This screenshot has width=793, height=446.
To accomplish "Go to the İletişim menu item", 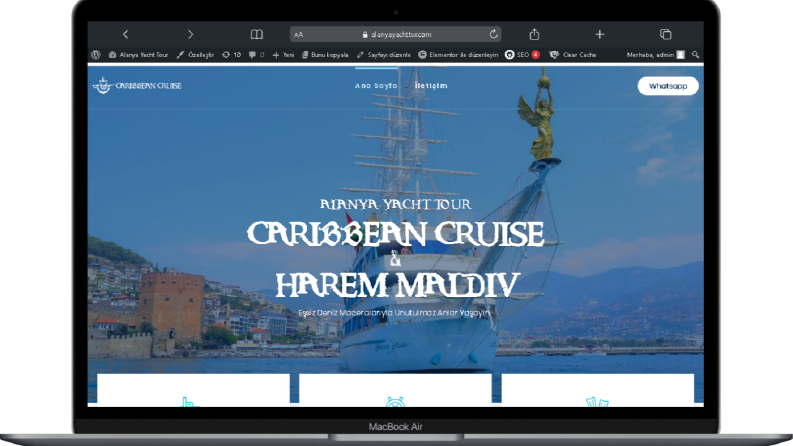I will pyautogui.click(x=431, y=85).
